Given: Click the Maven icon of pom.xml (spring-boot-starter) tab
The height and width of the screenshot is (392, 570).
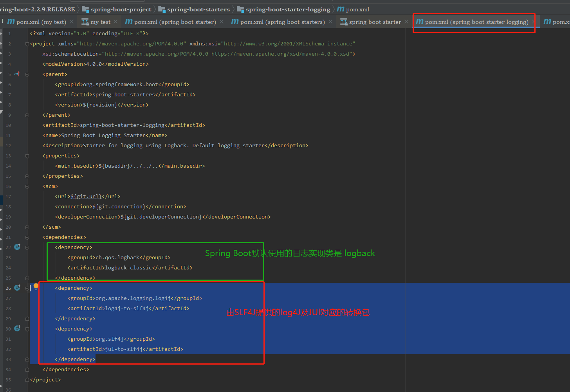Looking at the screenshot, I should [129, 22].
